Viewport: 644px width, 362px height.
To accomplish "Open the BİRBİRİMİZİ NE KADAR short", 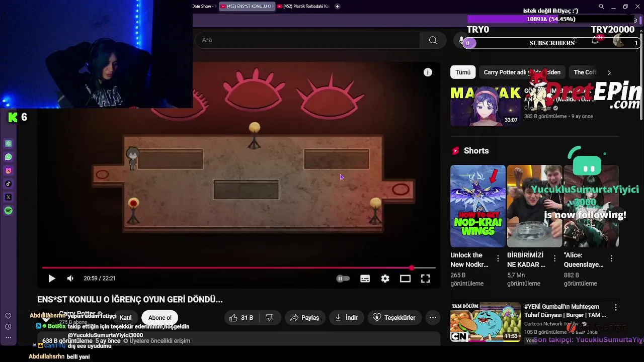I will pos(534,206).
